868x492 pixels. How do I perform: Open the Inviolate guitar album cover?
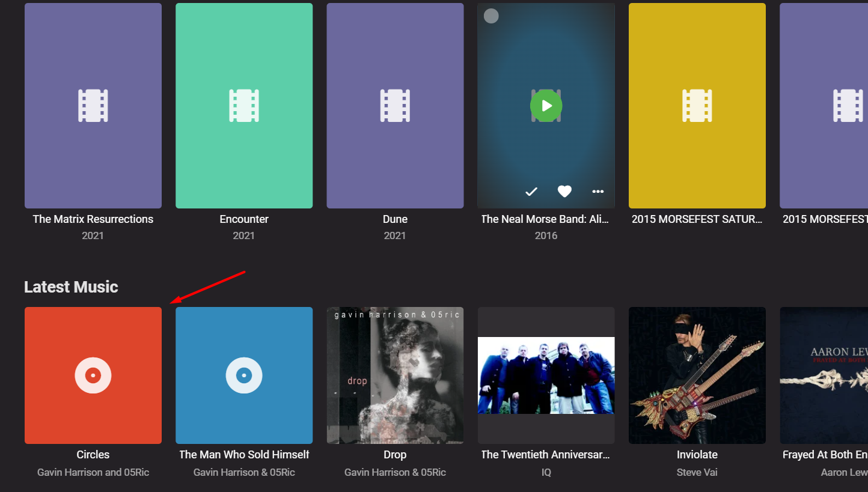(x=697, y=375)
